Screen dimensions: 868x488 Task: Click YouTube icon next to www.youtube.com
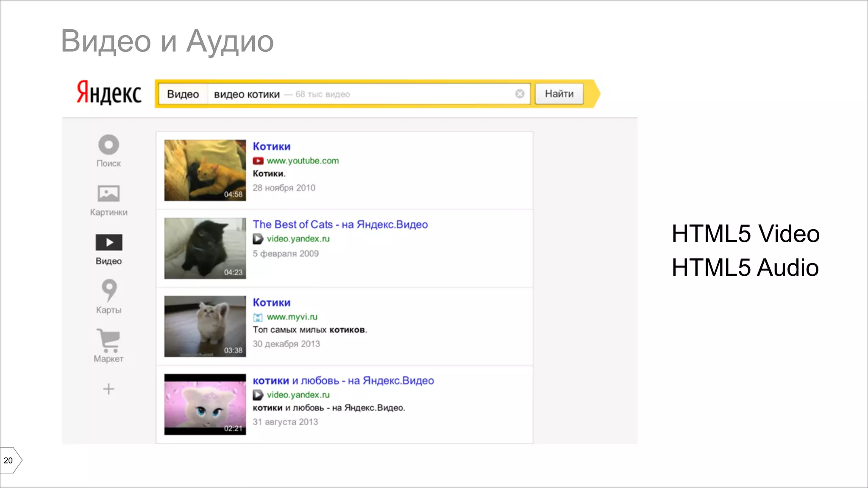point(258,161)
